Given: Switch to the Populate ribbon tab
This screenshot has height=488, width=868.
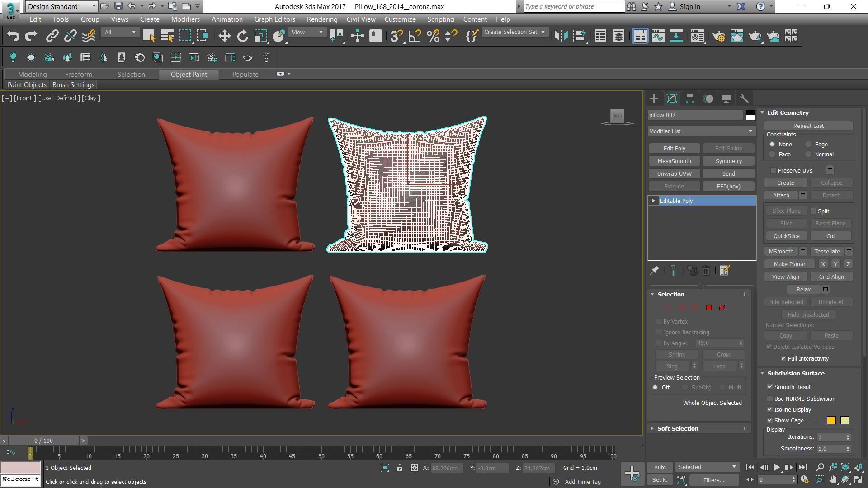Looking at the screenshot, I should point(245,75).
